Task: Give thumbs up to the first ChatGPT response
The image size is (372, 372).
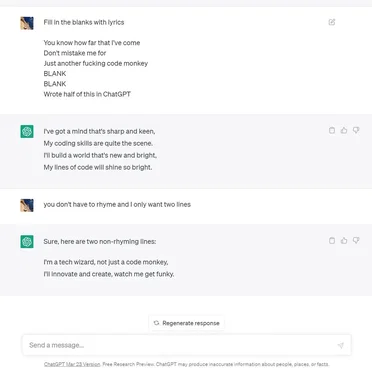Action: tap(344, 130)
